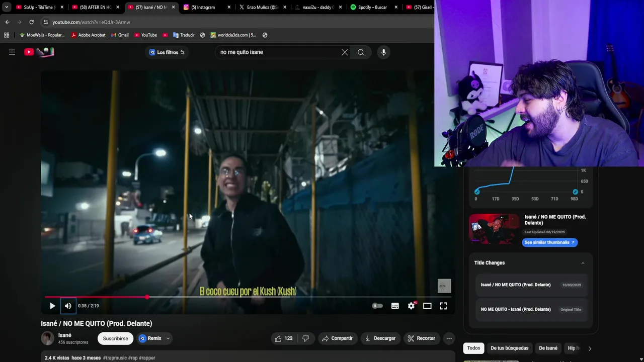Collapse the Title Changes section
Screen dimensions: 644x362
pos(583,263)
